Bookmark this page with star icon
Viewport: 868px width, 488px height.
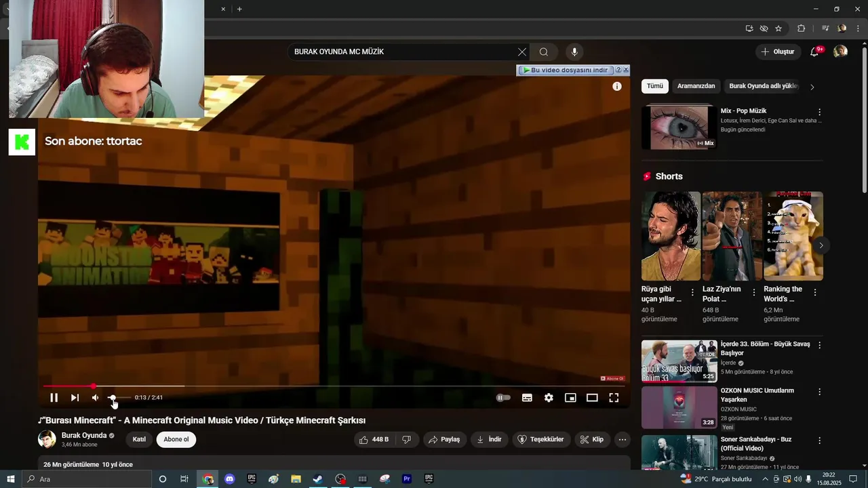click(778, 28)
